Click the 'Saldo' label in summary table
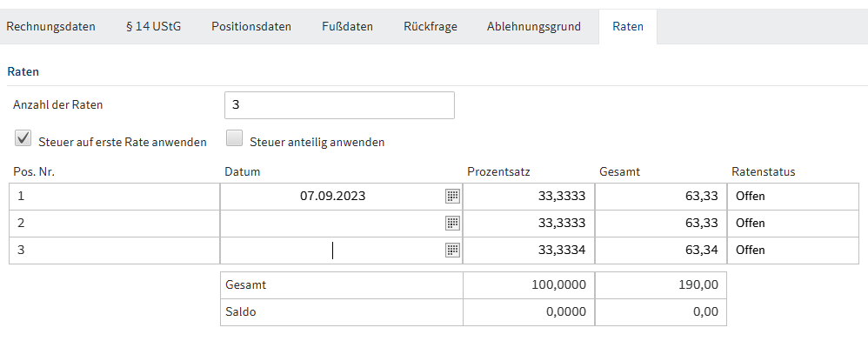 tap(241, 312)
